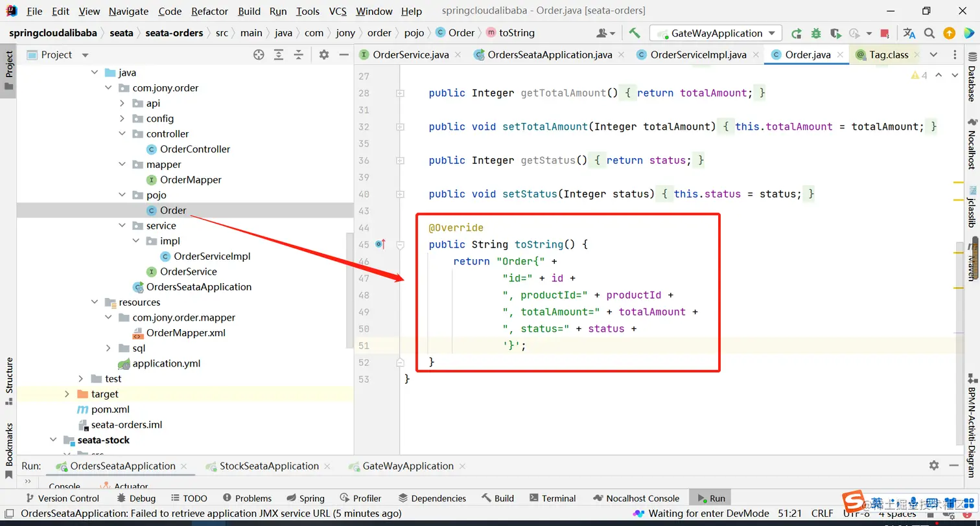The image size is (980, 526).
Task: Open Search Everywhere magnifier icon
Action: (929, 33)
